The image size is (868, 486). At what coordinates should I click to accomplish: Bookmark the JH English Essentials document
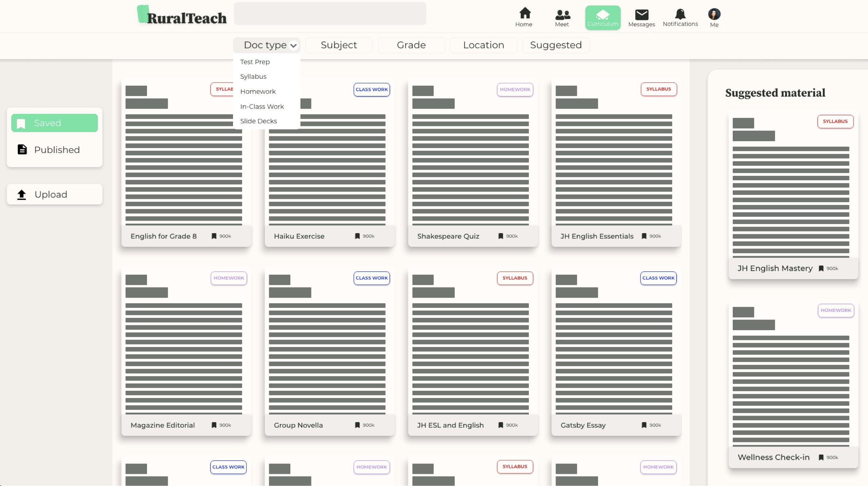644,236
